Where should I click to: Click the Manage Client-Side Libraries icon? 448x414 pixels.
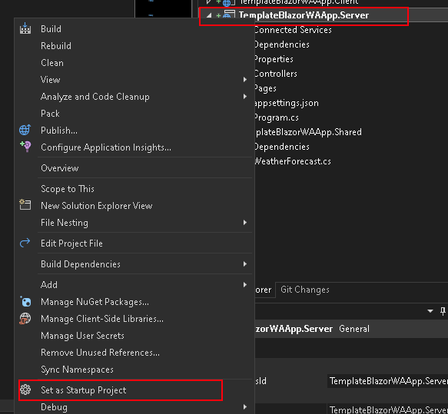(x=25, y=319)
